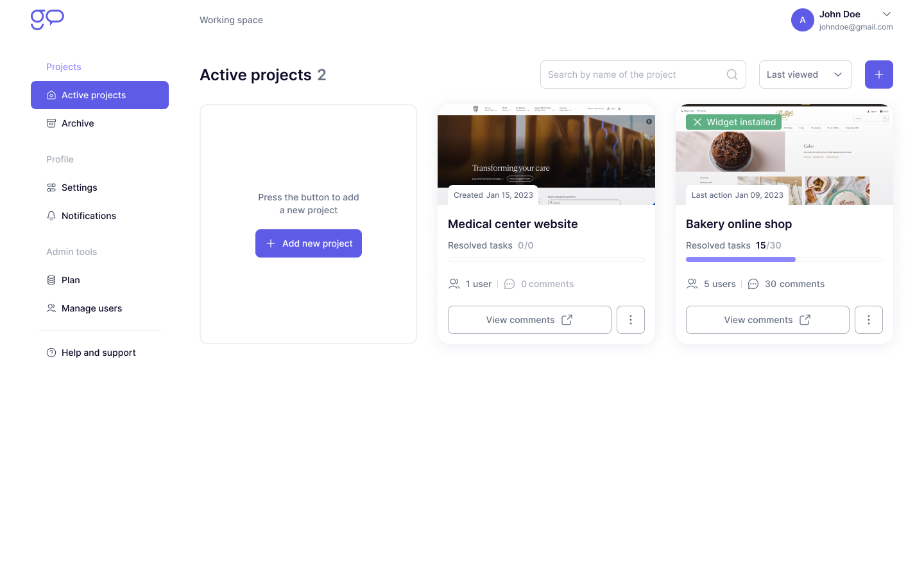
Task: Click the comments bubble icon on Bakery card
Action: [753, 284]
